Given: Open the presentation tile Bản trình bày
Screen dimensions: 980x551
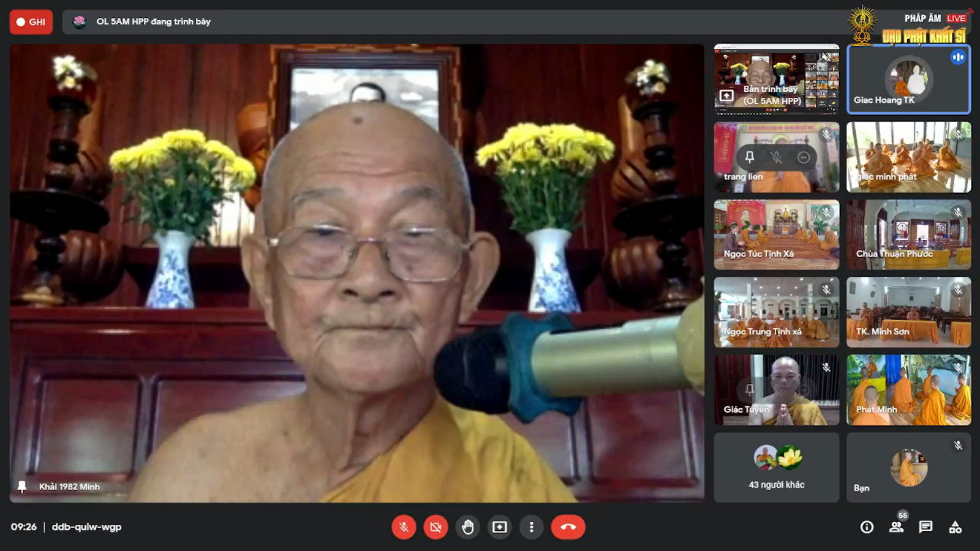Looking at the screenshot, I should [x=776, y=80].
